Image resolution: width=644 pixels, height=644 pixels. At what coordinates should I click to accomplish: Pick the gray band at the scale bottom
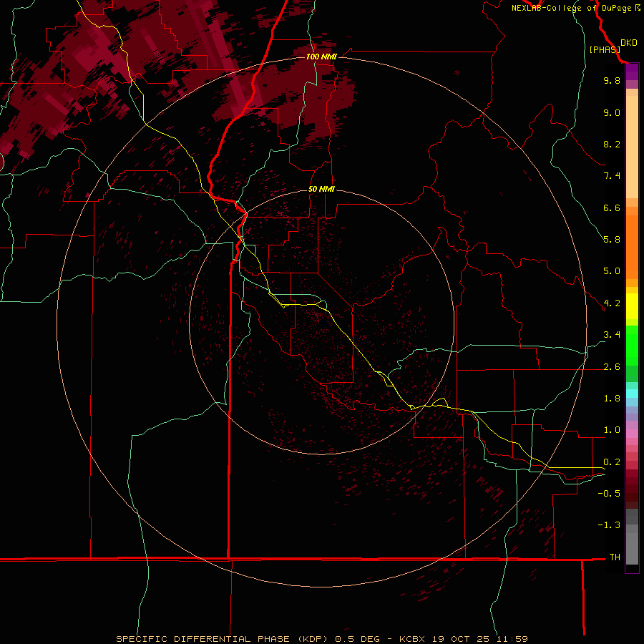[x=632, y=548]
